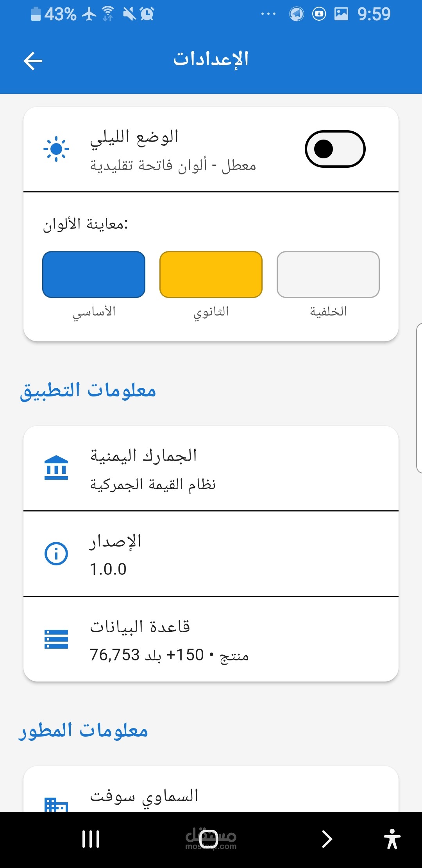Toggle the night mode switch
The height and width of the screenshot is (868, 422).
pos(335,149)
